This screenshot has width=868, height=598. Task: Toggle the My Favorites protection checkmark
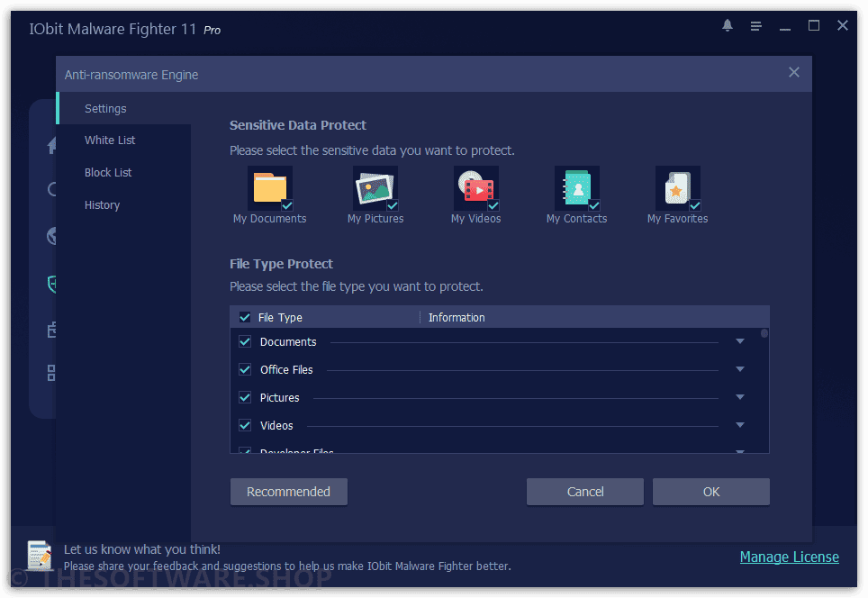pyautogui.click(x=695, y=205)
